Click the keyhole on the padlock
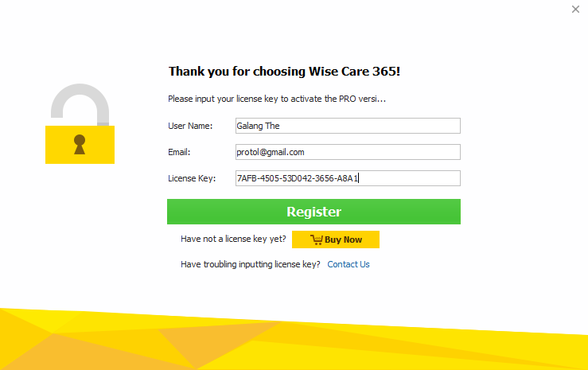 click(x=79, y=144)
